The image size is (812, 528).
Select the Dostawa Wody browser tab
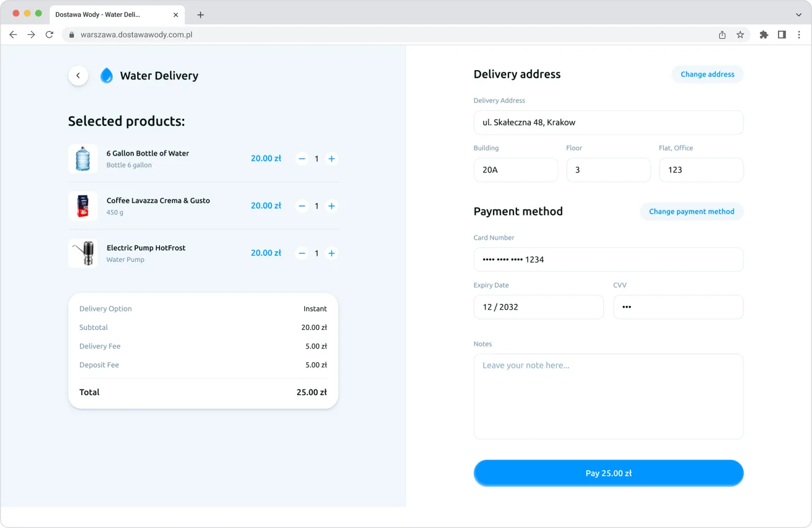pos(108,15)
